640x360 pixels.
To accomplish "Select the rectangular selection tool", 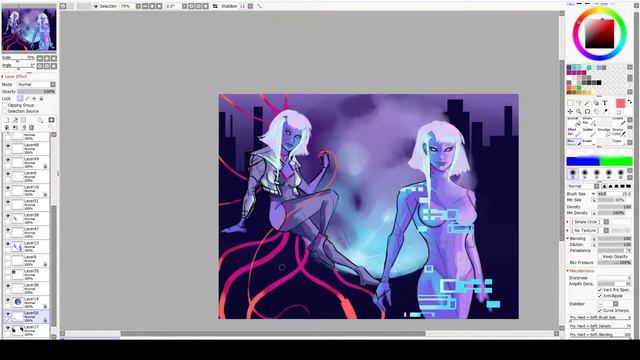I will [x=570, y=103].
